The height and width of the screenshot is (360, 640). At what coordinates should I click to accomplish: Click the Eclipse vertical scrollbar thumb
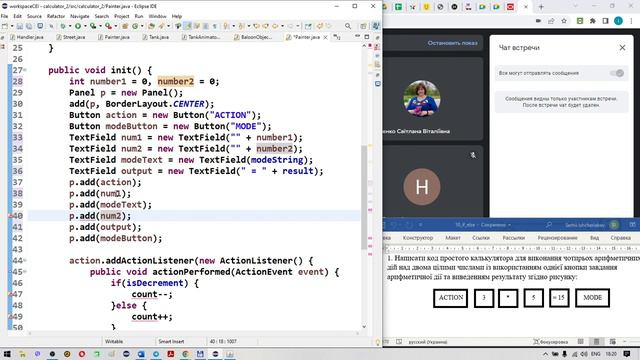(x=364, y=197)
